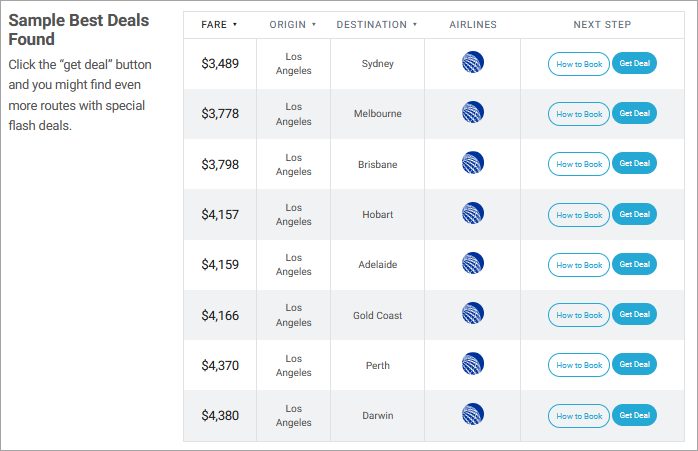View How to Book for Gold Coast

pos(579,315)
